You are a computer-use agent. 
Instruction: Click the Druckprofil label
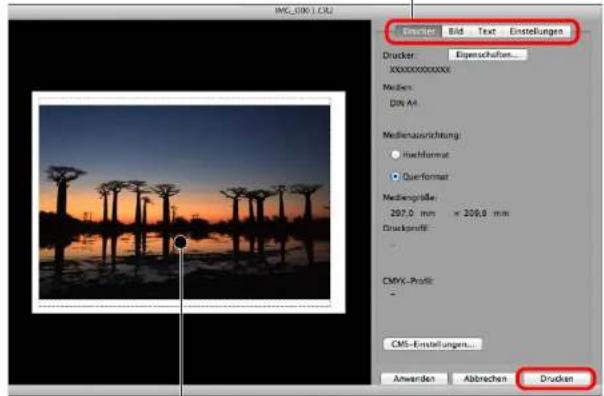406,228
